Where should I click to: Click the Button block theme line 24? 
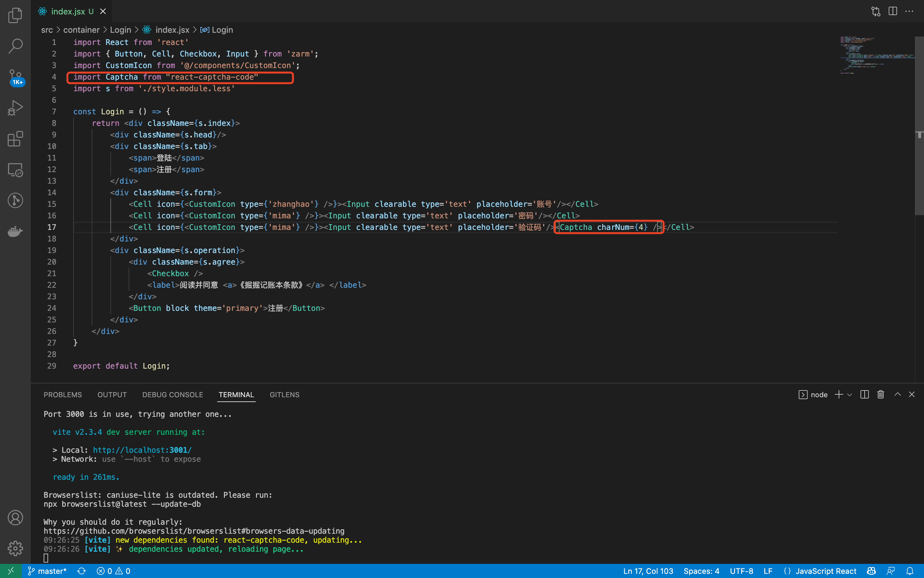click(227, 308)
